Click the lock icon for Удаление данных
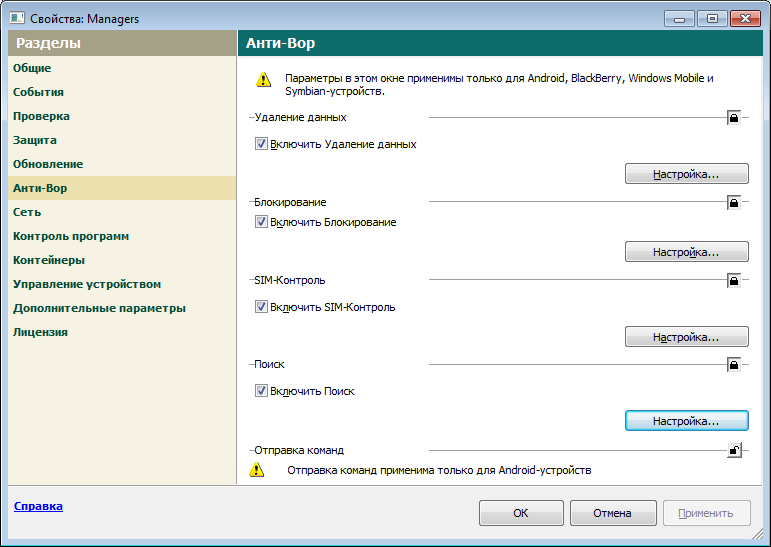This screenshot has height=547, width=771. pyautogui.click(x=734, y=118)
